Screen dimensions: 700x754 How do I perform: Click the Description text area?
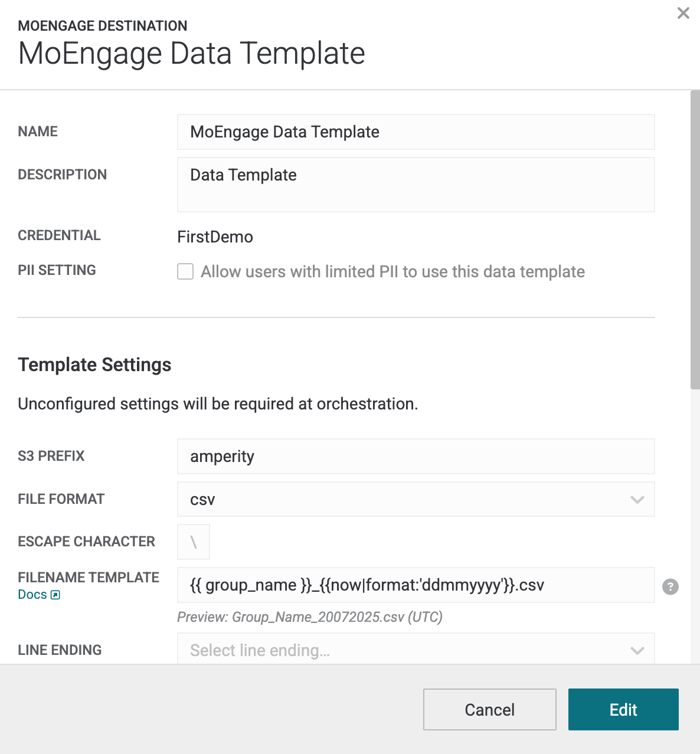[x=416, y=185]
